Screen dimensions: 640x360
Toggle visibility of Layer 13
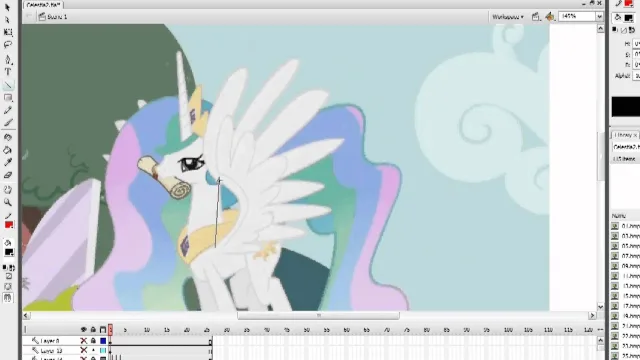[83, 350]
